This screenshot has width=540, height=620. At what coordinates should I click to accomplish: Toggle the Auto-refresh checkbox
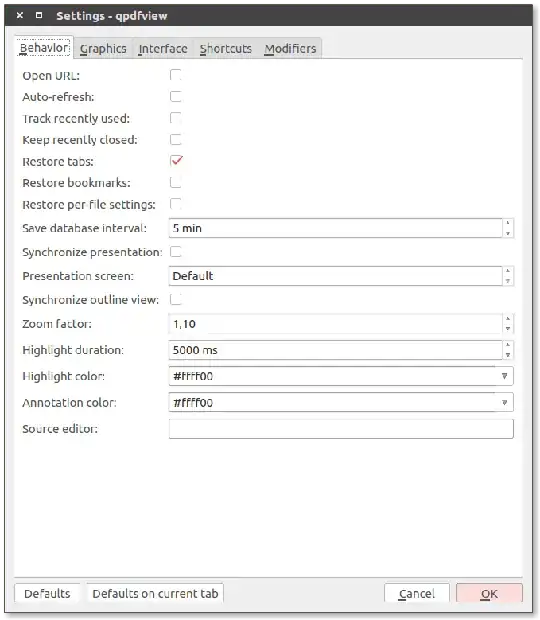(176, 96)
